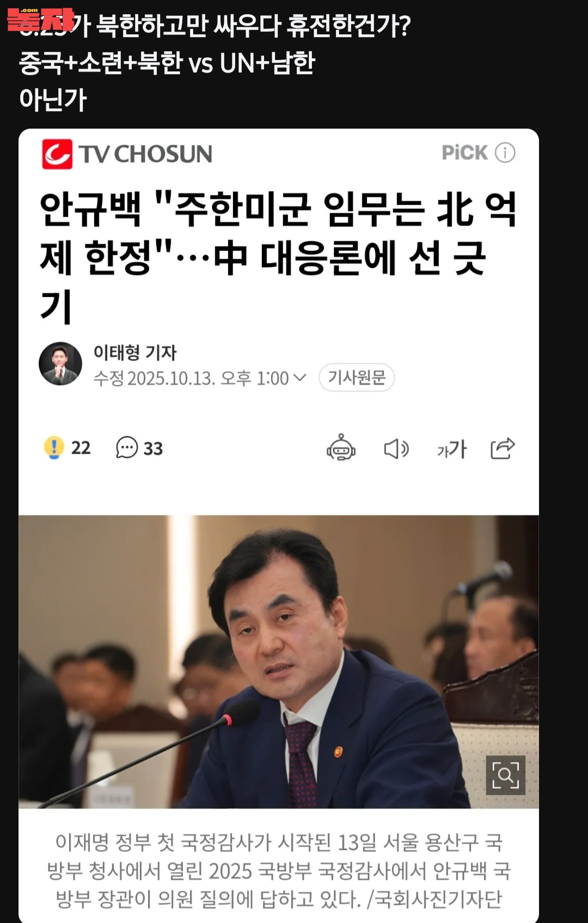Play article audio with speaker icon
The width and height of the screenshot is (588, 923).
[x=396, y=448]
